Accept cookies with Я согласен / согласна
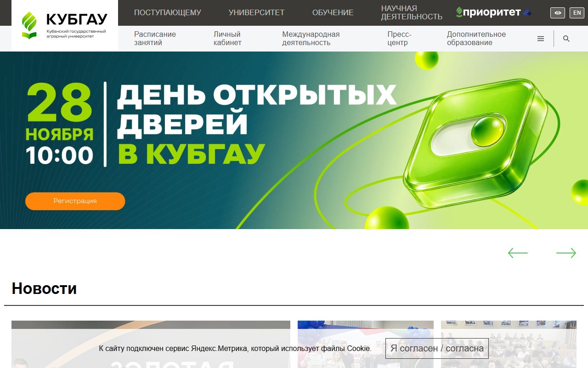Image resolution: width=588 pixels, height=368 pixels. click(437, 348)
